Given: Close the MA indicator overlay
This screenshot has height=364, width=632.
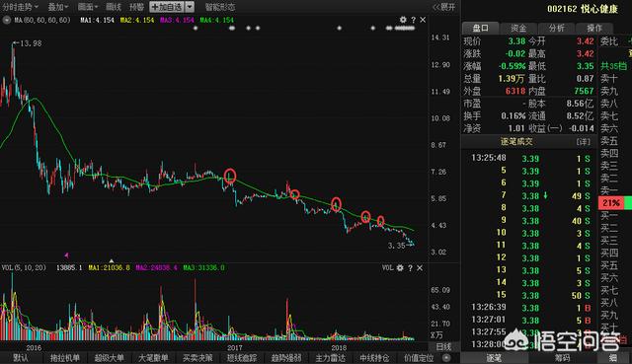Looking at the screenshot, I should coord(423,20).
